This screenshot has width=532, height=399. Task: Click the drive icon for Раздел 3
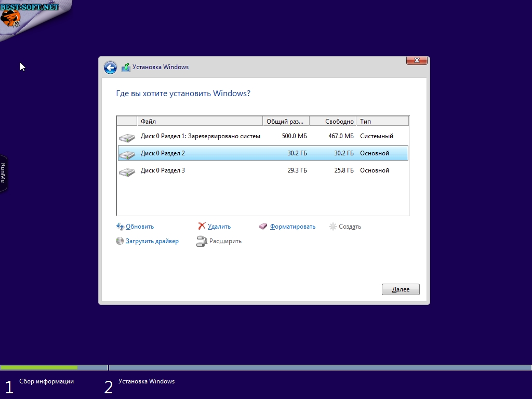tap(127, 171)
